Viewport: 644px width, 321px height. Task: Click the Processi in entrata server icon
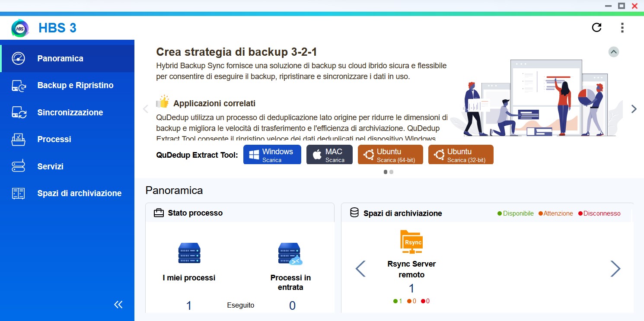click(x=290, y=254)
